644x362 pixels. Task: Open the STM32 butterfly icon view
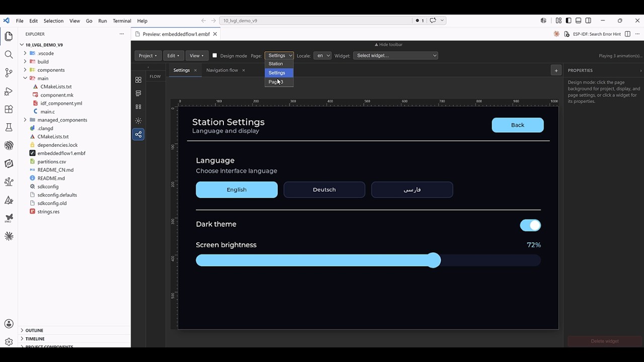point(9,218)
